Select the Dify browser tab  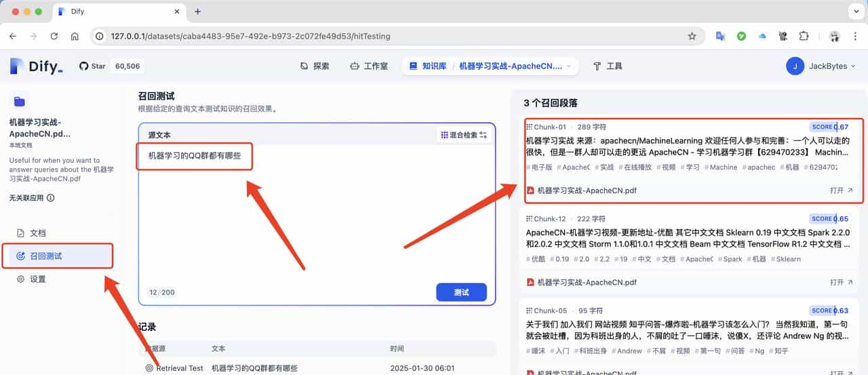pyautogui.click(x=119, y=12)
